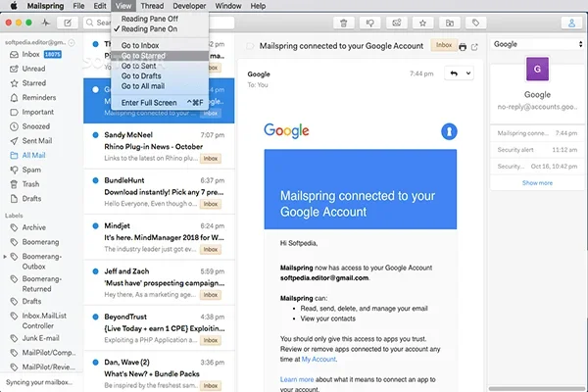Open reply options dropdown arrow

coord(468,73)
